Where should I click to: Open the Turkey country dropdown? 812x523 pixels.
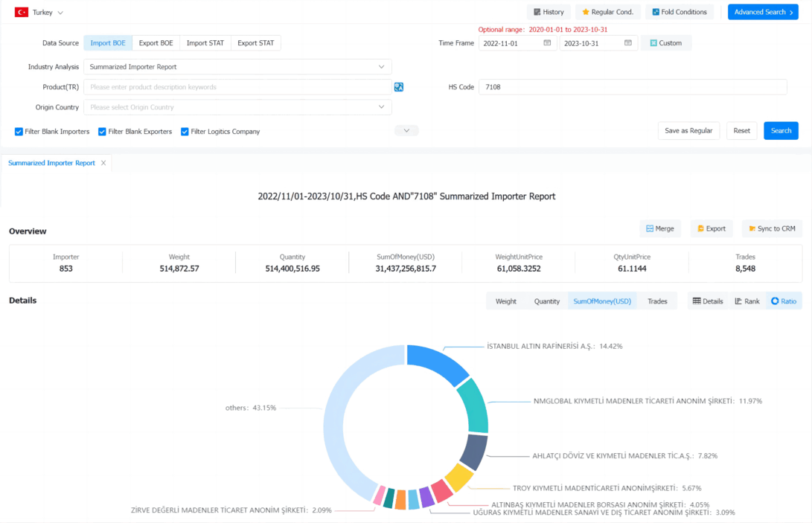[x=39, y=13]
